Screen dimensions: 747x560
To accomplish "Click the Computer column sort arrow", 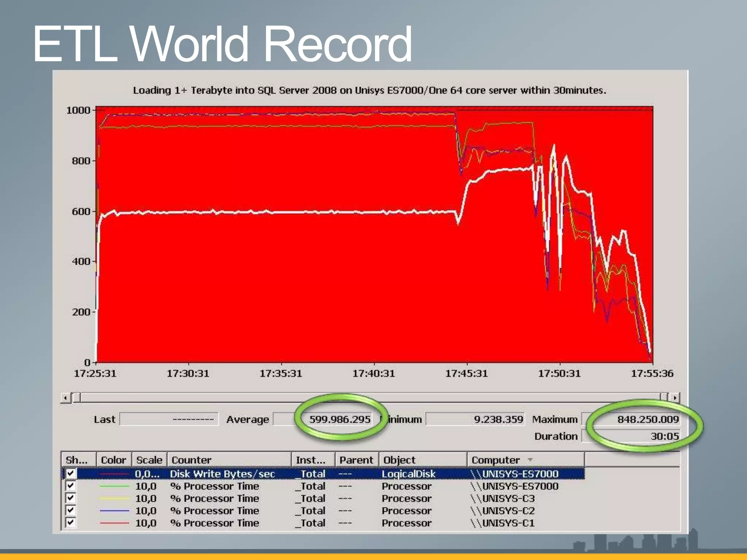I will coord(530,460).
